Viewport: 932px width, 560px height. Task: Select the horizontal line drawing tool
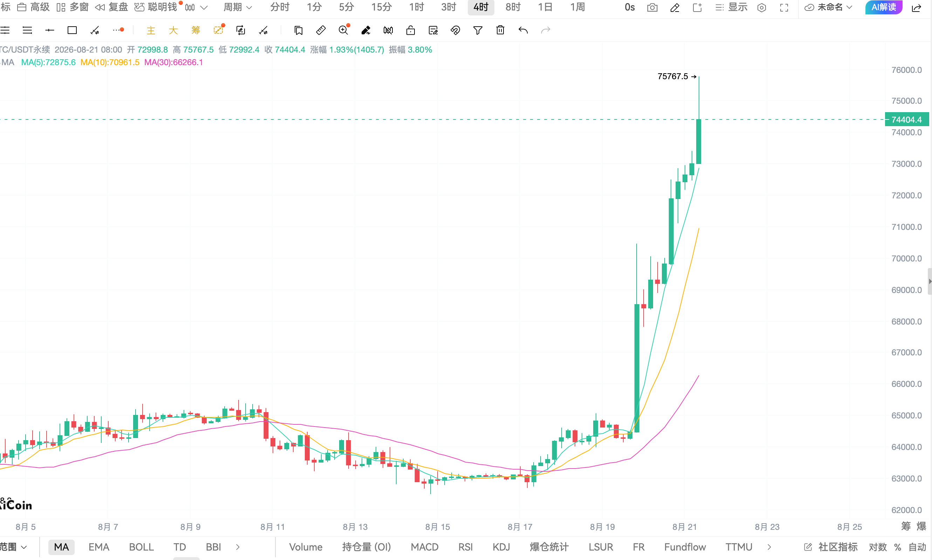pos(50,30)
